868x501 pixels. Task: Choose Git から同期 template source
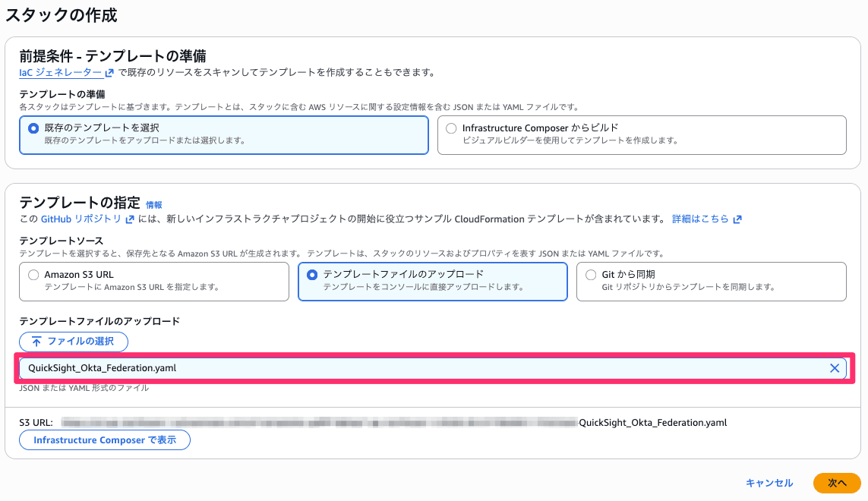591,275
